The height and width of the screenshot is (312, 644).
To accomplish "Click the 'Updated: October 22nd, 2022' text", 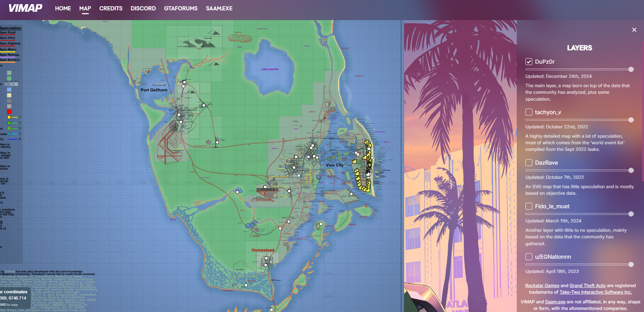I will tap(557, 127).
